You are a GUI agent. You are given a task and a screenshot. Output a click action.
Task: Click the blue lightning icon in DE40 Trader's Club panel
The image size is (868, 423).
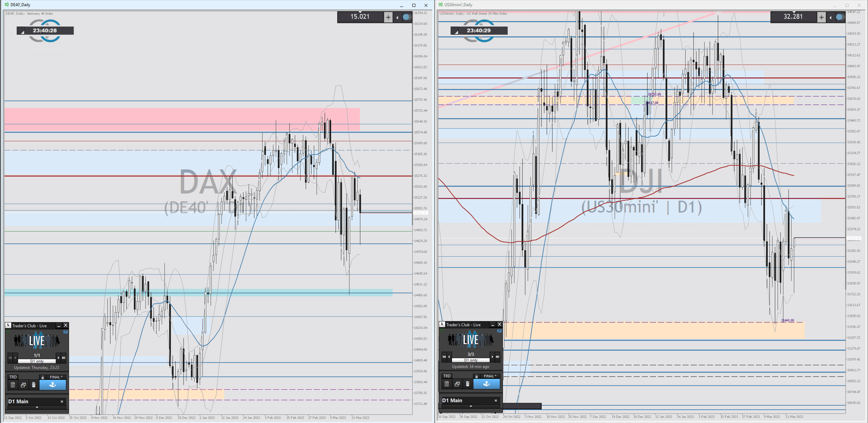[x=66, y=332]
